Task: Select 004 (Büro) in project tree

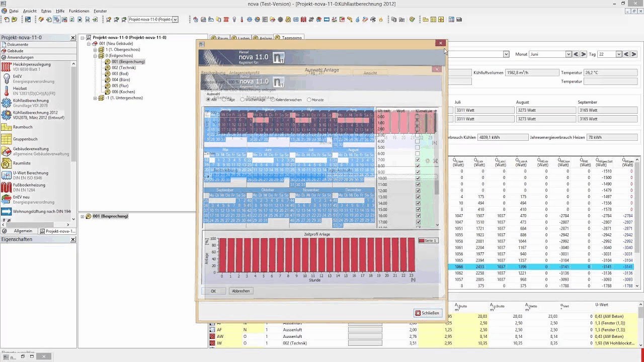Action: pos(121,80)
